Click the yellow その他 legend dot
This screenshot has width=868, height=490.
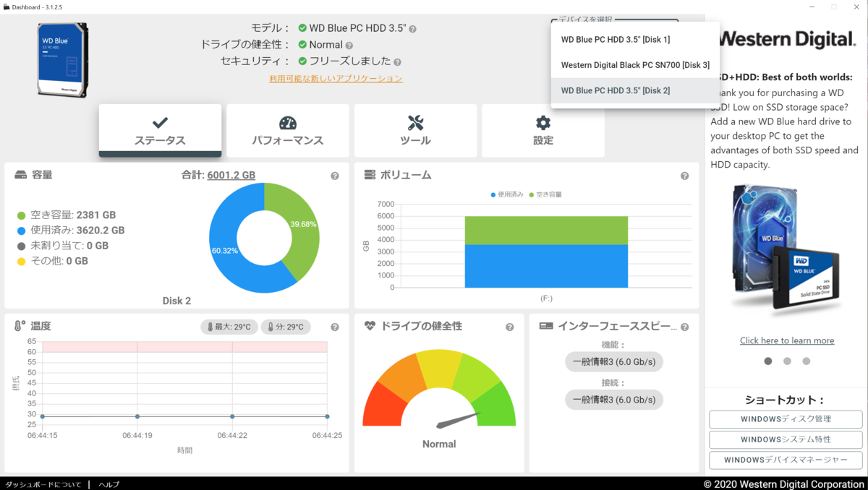point(22,261)
